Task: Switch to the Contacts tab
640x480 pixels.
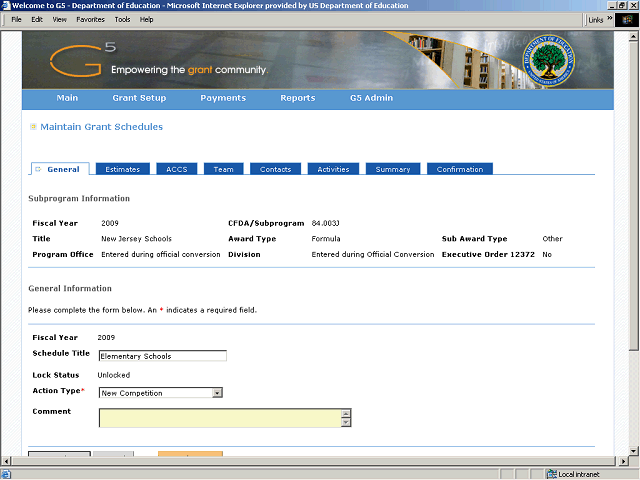Action: tap(276, 169)
